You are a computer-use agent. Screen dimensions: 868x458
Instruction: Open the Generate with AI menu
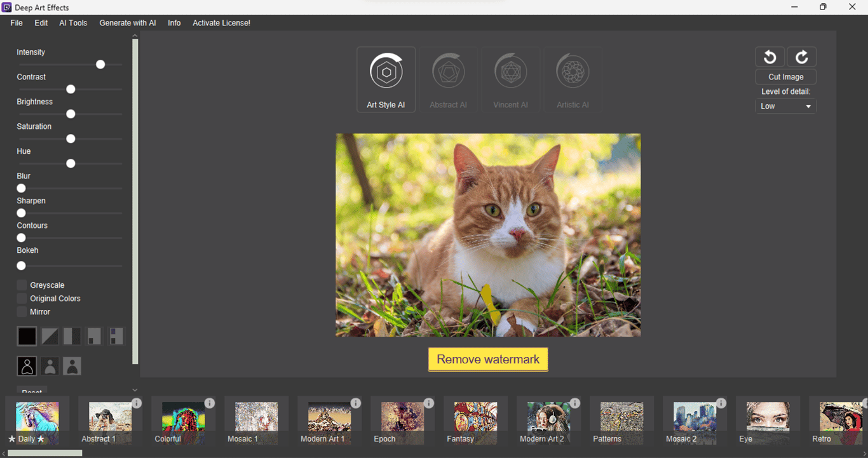pyautogui.click(x=127, y=23)
